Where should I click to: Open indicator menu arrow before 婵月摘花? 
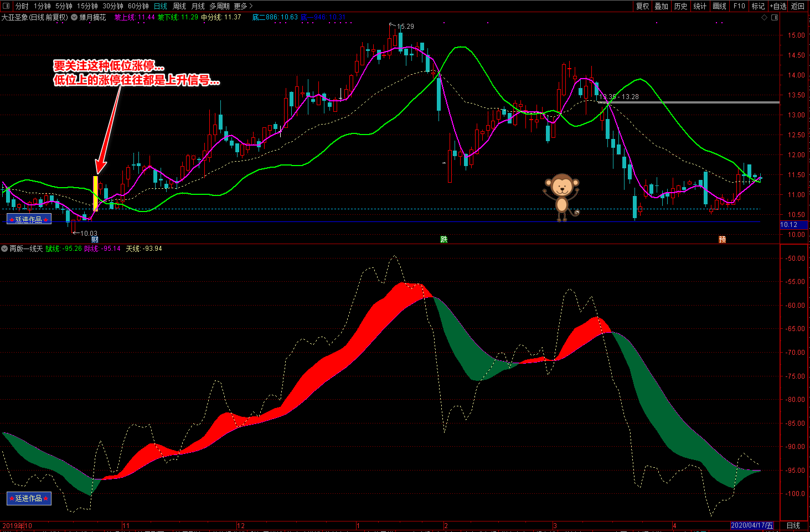pos(74,17)
